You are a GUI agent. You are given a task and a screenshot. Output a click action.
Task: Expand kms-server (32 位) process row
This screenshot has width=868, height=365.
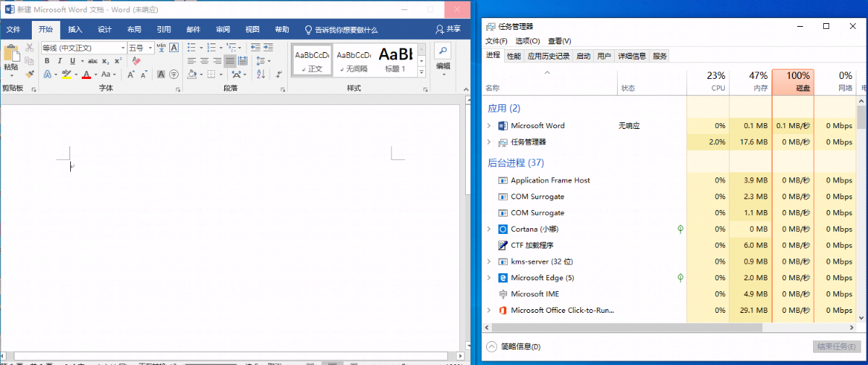(489, 261)
